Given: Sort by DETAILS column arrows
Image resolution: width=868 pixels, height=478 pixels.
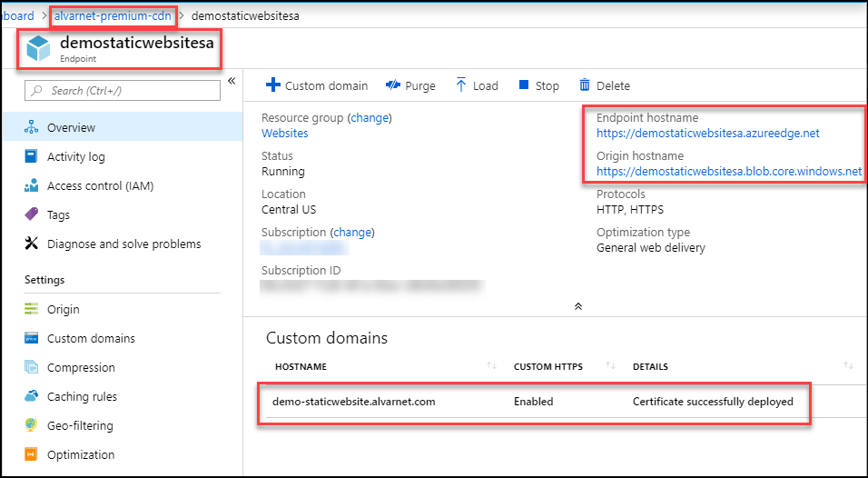Looking at the screenshot, I should (848, 365).
